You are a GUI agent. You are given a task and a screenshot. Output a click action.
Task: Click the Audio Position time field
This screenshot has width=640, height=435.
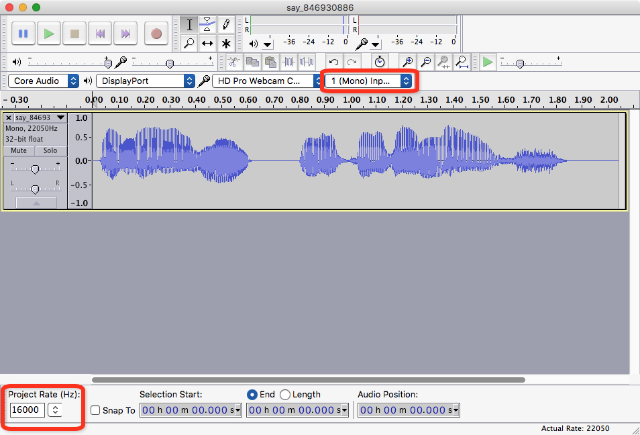tap(408, 410)
